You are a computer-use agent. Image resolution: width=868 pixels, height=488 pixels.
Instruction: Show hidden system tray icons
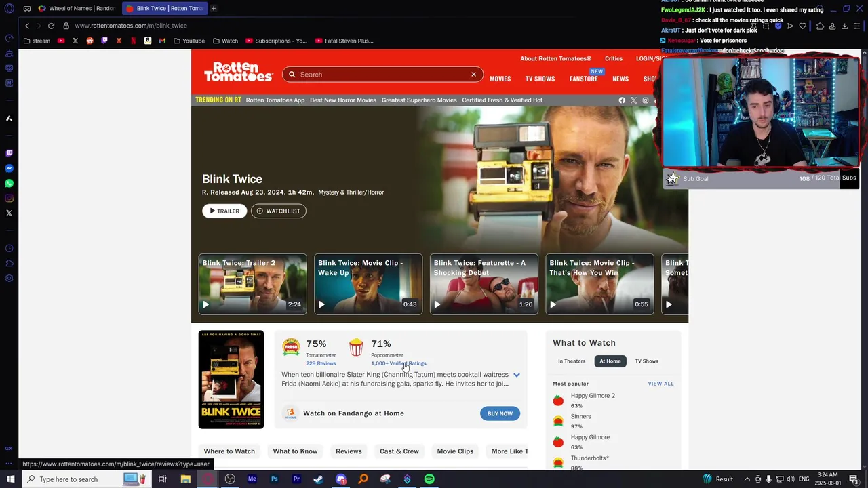747,479
